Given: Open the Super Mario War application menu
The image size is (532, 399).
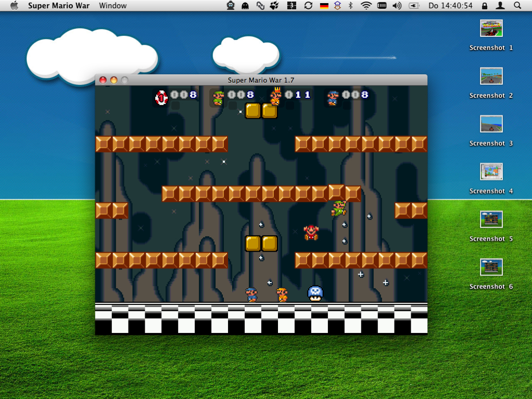Looking at the screenshot, I should coord(59,5).
